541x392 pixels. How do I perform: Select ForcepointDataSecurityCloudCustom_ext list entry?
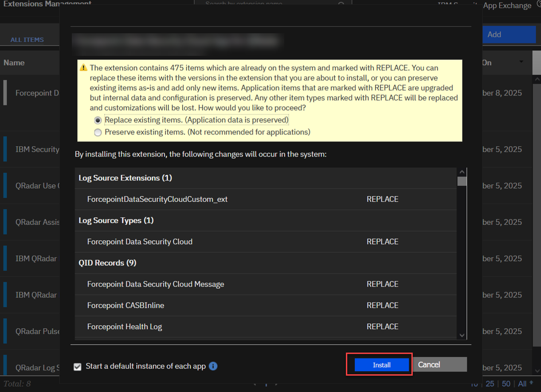click(x=157, y=199)
